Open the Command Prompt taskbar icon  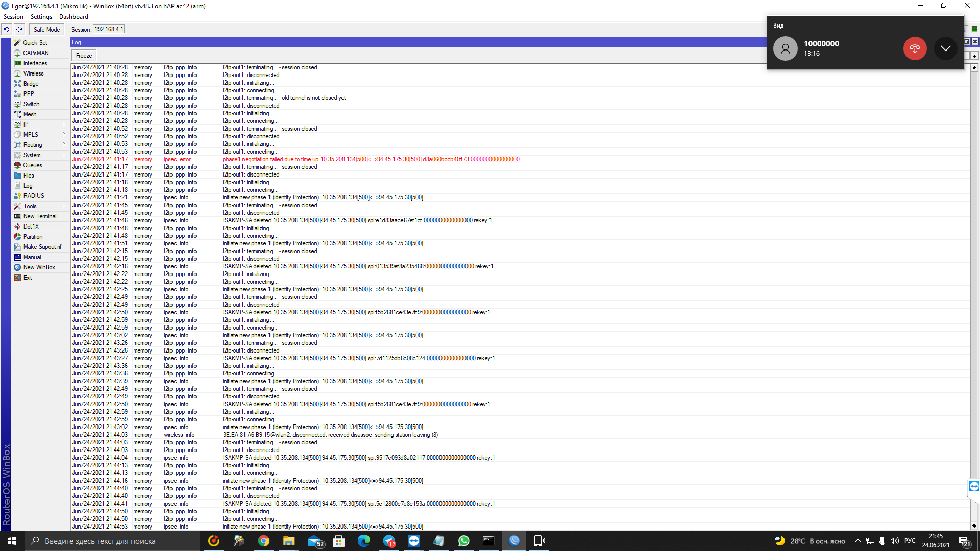[x=489, y=541]
